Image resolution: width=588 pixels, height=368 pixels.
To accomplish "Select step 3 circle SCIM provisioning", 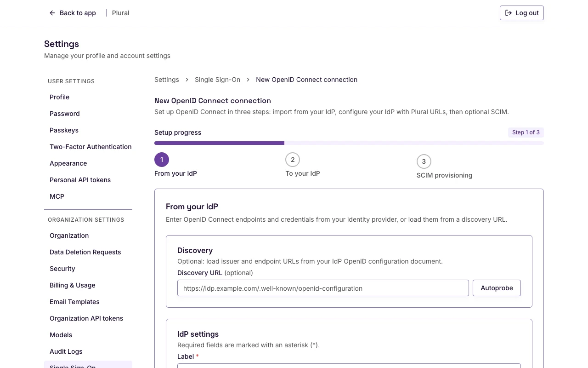I will pyautogui.click(x=424, y=161).
